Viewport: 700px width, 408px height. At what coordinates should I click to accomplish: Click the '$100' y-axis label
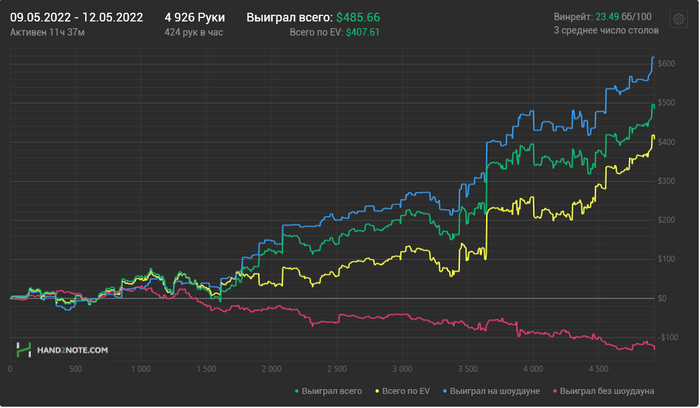click(667, 259)
